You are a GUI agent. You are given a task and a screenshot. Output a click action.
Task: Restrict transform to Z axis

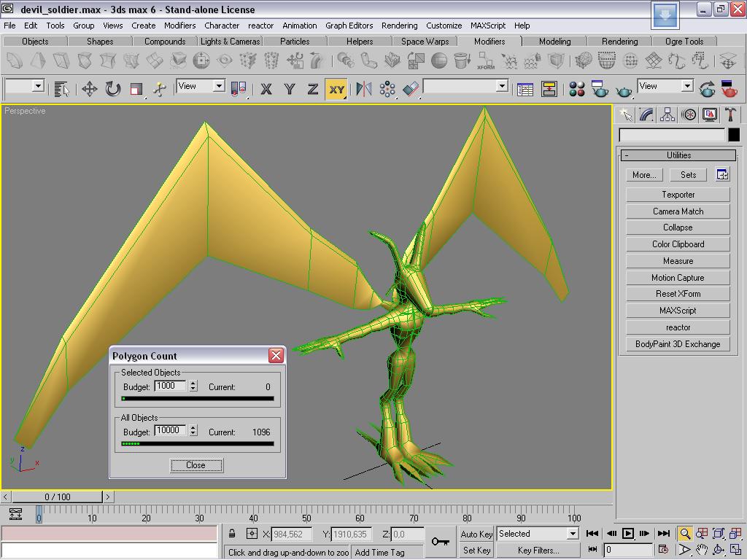312,89
